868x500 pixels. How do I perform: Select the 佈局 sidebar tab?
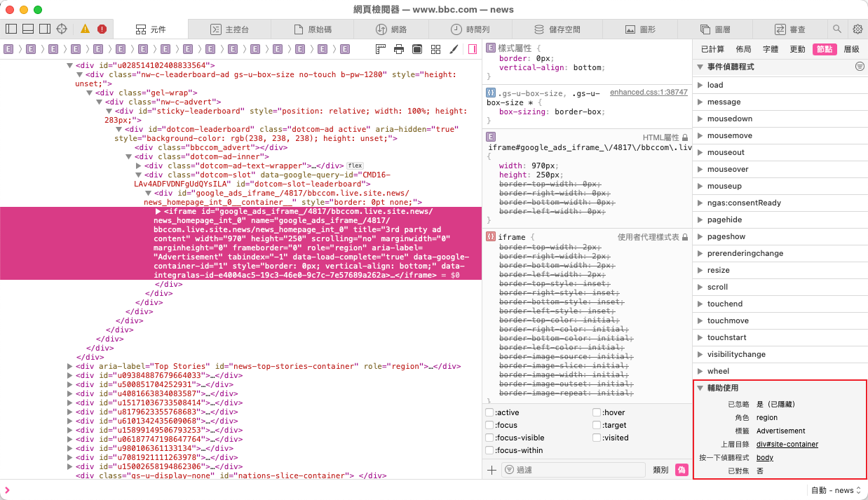click(743, 49)
